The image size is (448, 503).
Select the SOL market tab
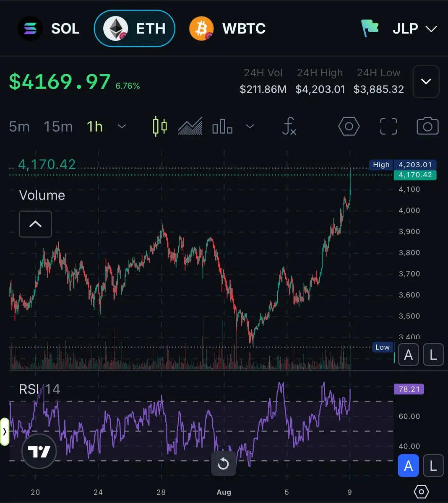click(49, 29)
